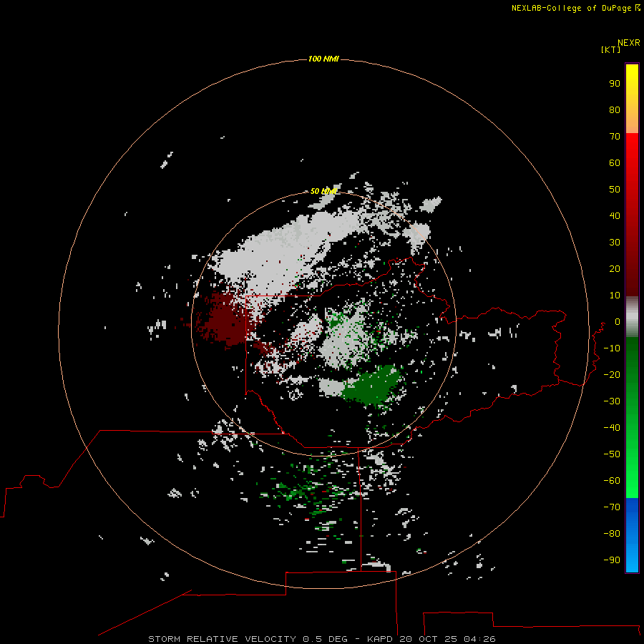Click the 20 value on velocity scale
Image resolution: width=644 pixels, height=644 pixels.
tap(615, 268)
